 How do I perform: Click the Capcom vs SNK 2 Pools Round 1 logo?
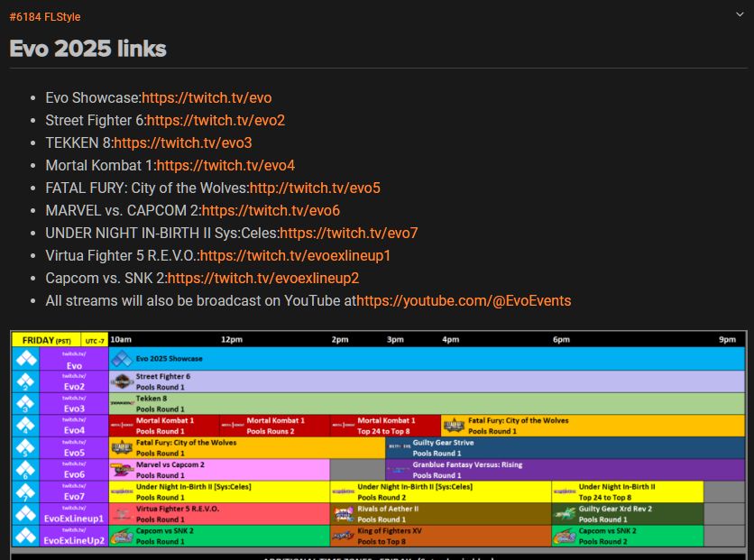(x=122, y=536)
